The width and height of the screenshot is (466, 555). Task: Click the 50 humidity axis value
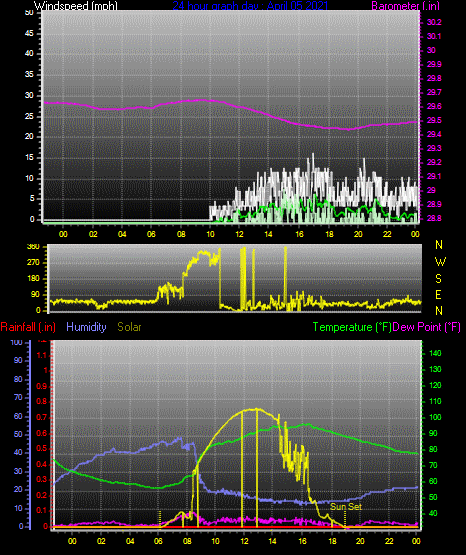point(18,434)
